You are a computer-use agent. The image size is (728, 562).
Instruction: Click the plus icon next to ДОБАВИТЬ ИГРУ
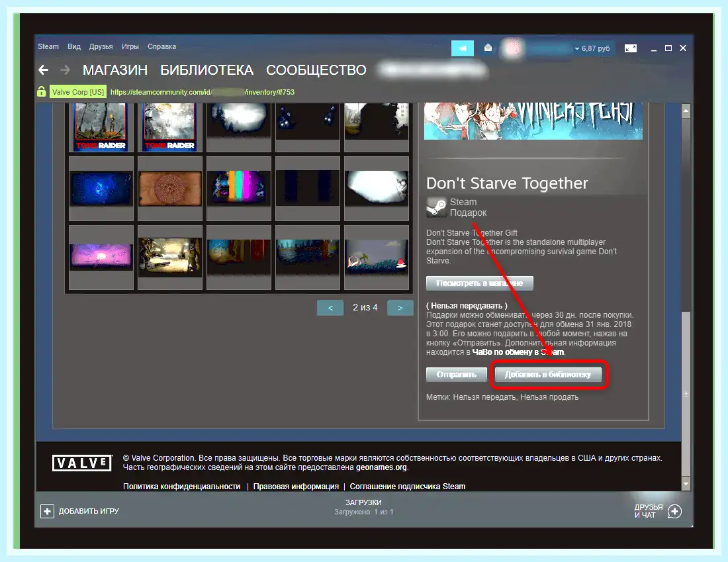coord(47,512)
